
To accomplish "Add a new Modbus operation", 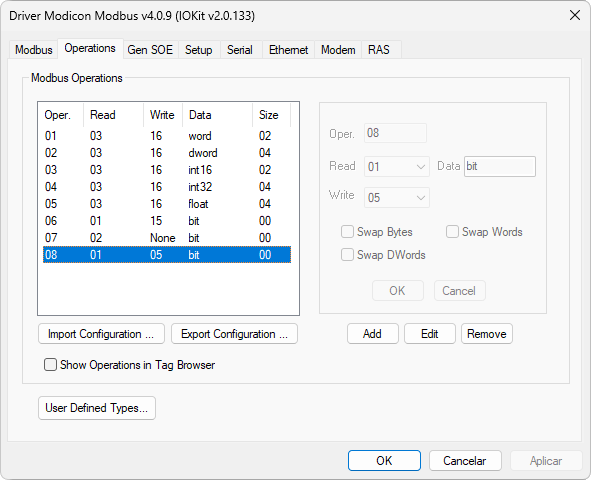I will [x=372, y=334].
